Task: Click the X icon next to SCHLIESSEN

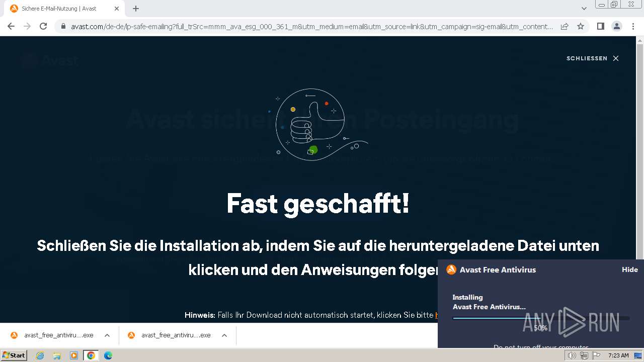Action: tap(615, 58)
